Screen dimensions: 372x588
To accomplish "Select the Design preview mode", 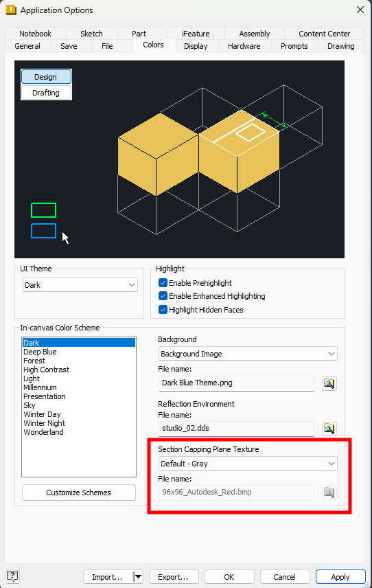I will [x=46, y=77].
